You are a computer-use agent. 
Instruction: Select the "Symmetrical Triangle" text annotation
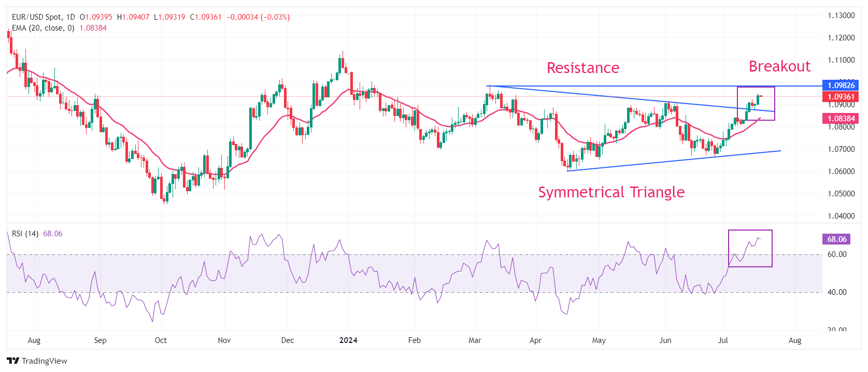(611, 192)
